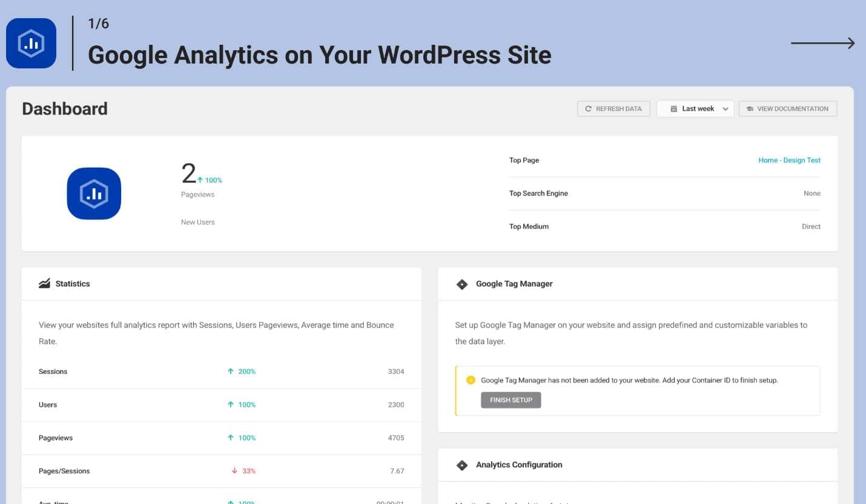Click the Top Search Engine row
The height and width of the screenshot is (504, 866).
664,194
